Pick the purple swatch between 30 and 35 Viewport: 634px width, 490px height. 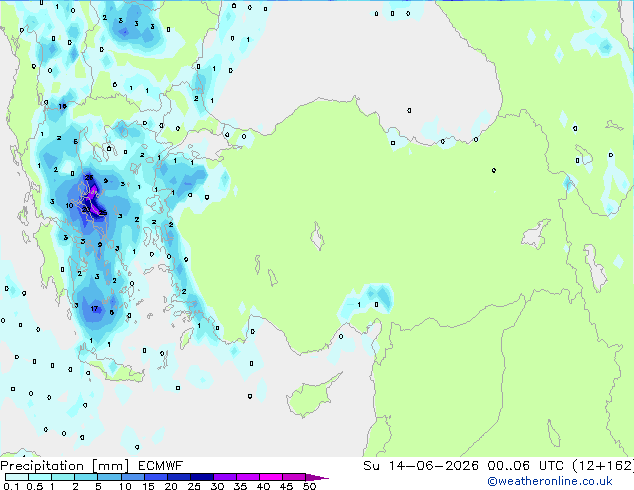click(x=224, y=477)
